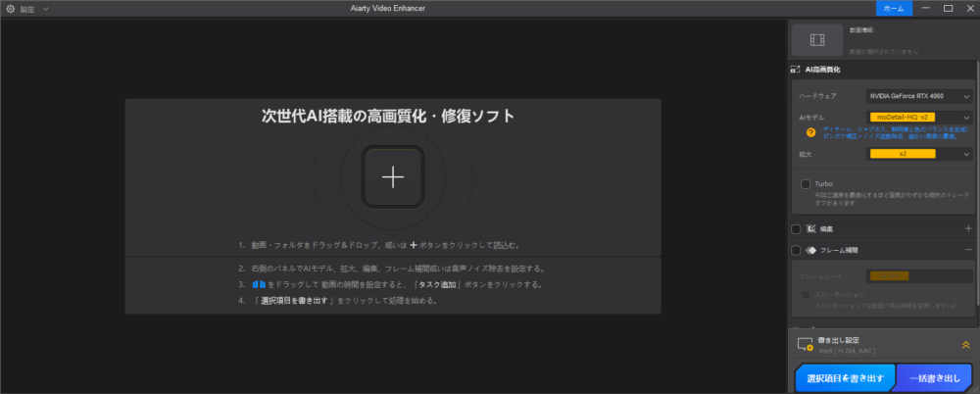
Task: Open the 拡大 x2 scale dropdown
Action: [919, 154]
